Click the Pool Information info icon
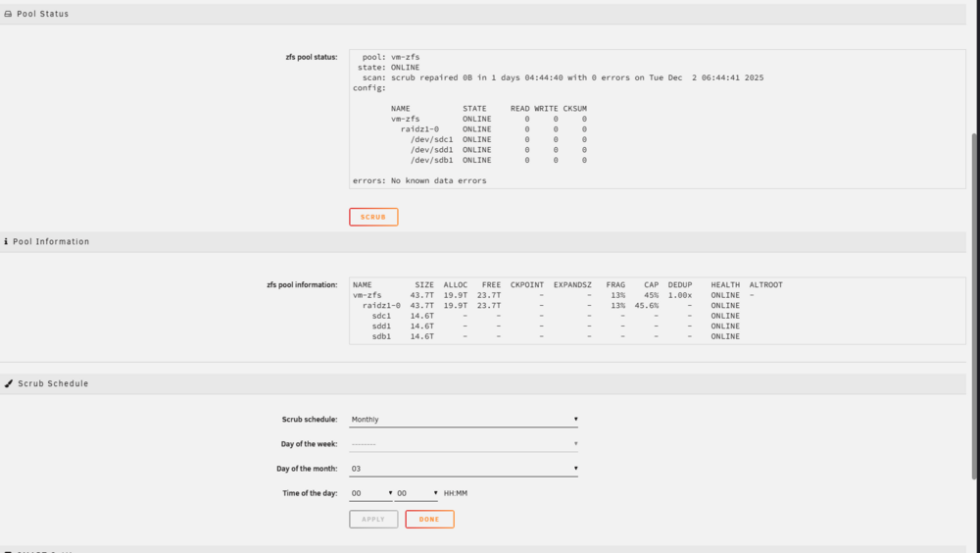Screen dimensions: 980x553 point(6,241)
